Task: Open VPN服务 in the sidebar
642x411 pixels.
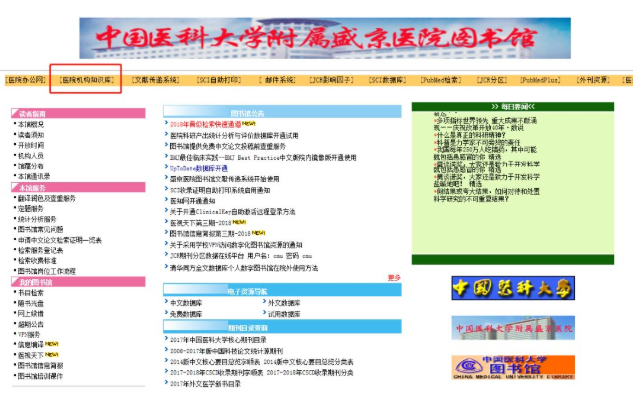Action: click(x=29, y=334)
